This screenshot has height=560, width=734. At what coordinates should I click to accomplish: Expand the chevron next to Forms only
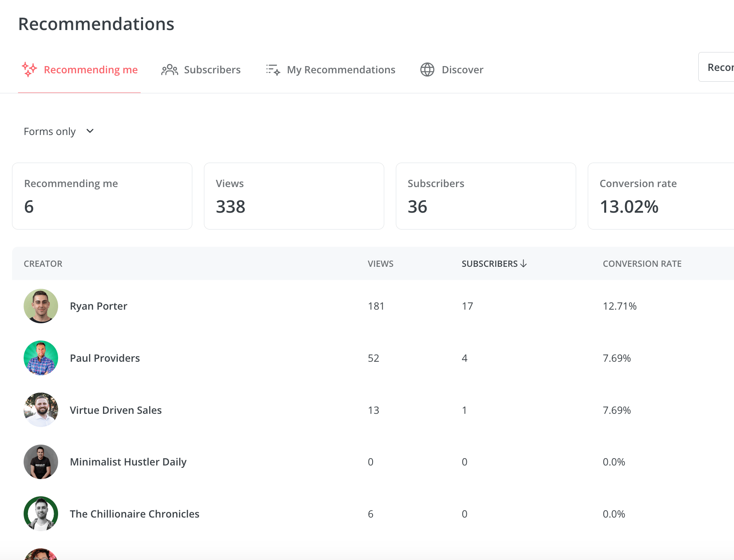pyautogui.click(x=90, y=131)
